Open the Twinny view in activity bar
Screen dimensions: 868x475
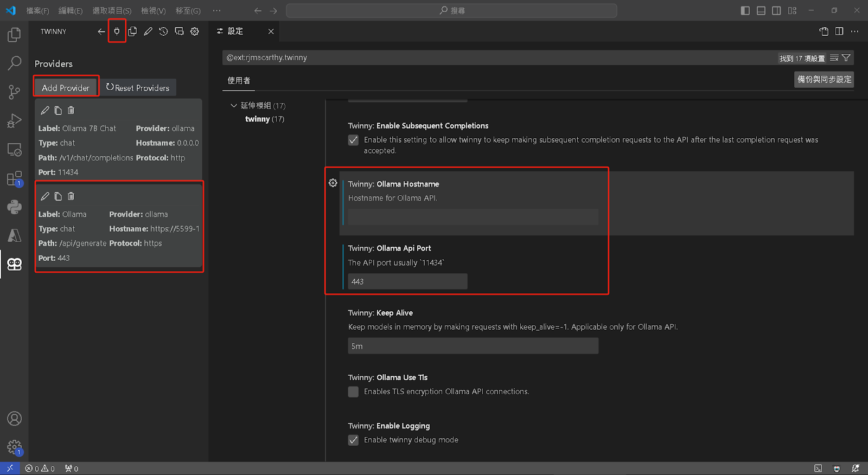click(14, 264)
